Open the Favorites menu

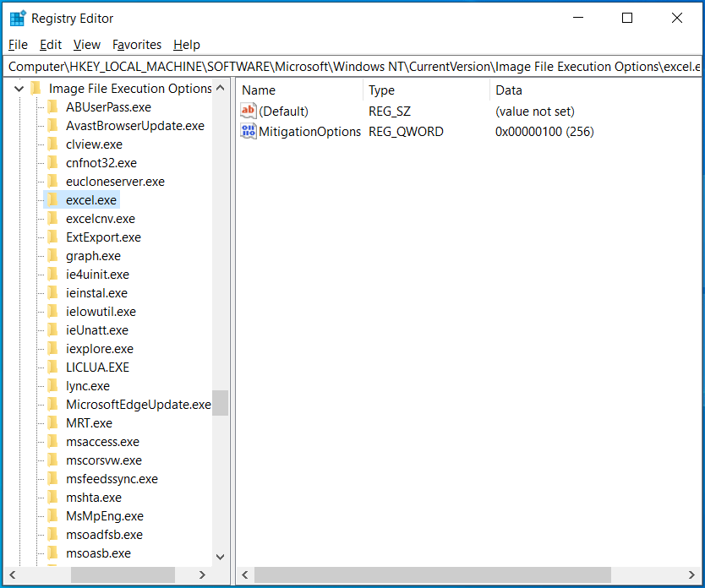point(137,45)
